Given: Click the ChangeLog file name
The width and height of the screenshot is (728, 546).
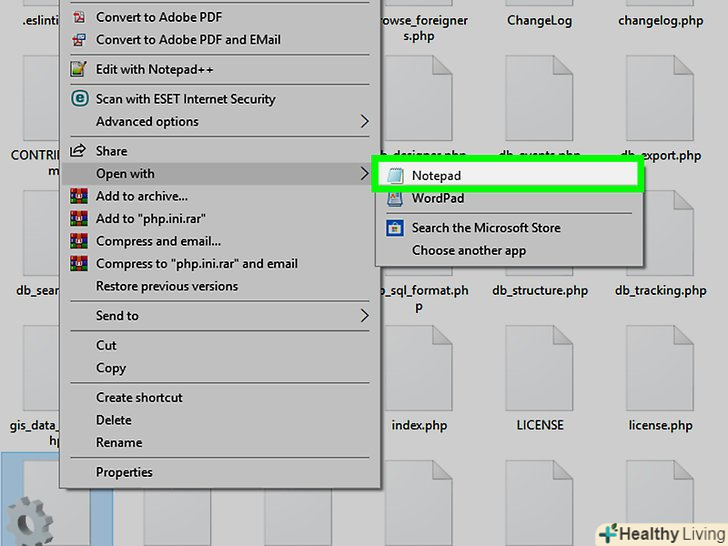Looking at the screenshot, I should (540, 21).
